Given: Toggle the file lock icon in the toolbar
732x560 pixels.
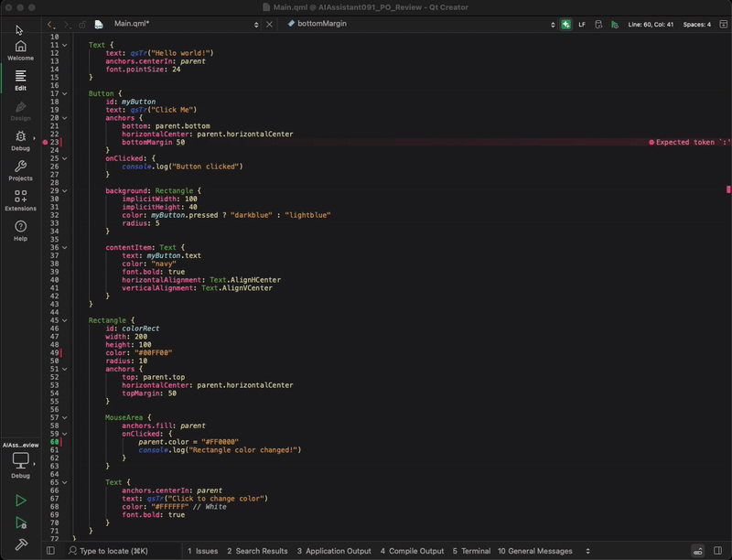Looking at the screenshot, I should coord(82,26).
